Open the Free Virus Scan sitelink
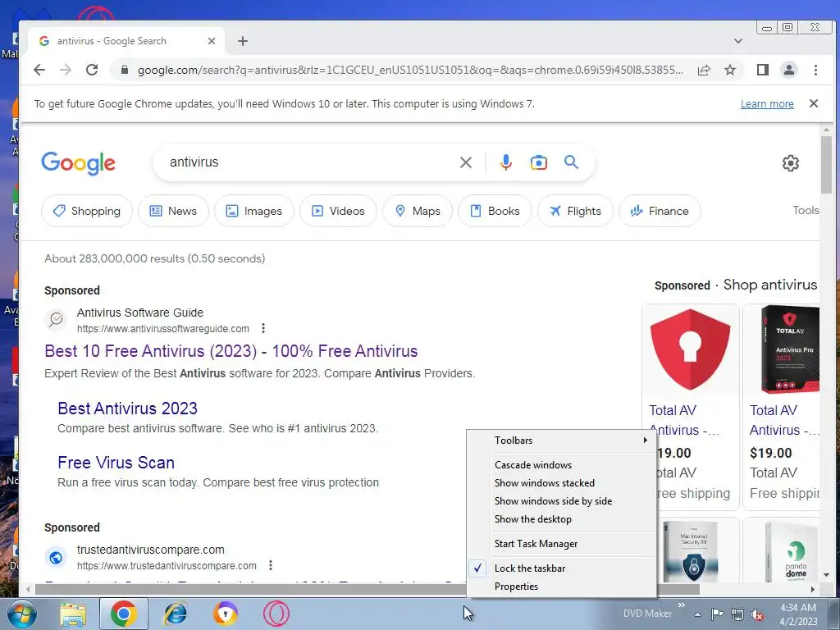Image resolution: width=840 pixels, height=630 pixels. click(x=116, y=463)
